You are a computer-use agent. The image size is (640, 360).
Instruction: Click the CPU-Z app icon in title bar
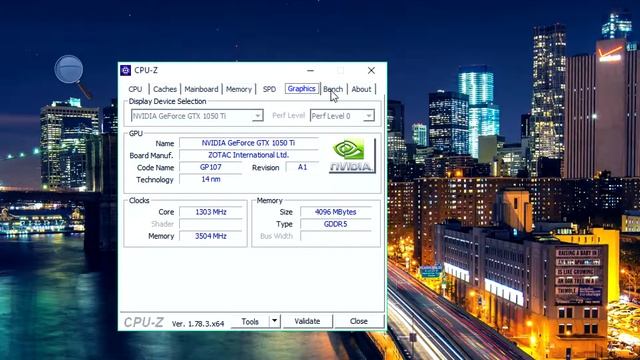coord(126,70)
